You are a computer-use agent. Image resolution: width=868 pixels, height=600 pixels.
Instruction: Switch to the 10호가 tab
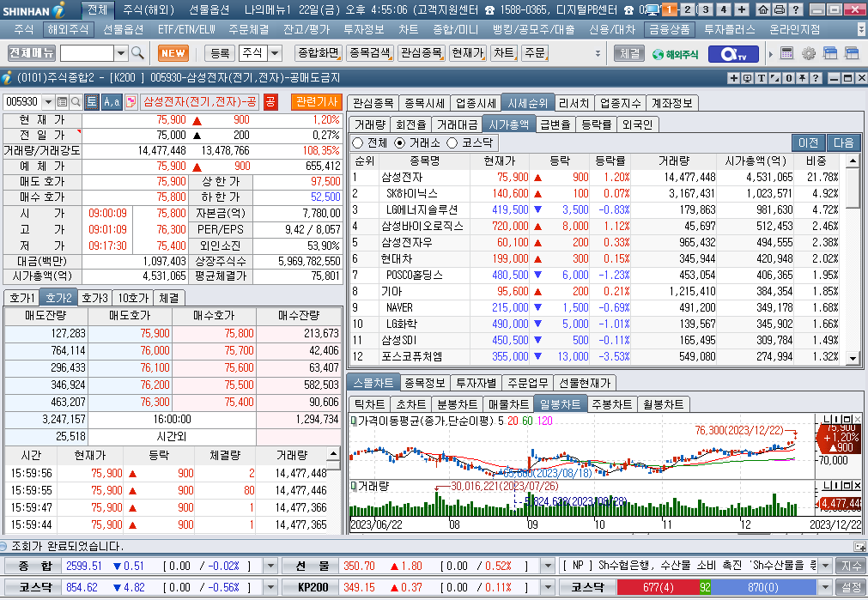pyautogui.click(x=133, y=298)
